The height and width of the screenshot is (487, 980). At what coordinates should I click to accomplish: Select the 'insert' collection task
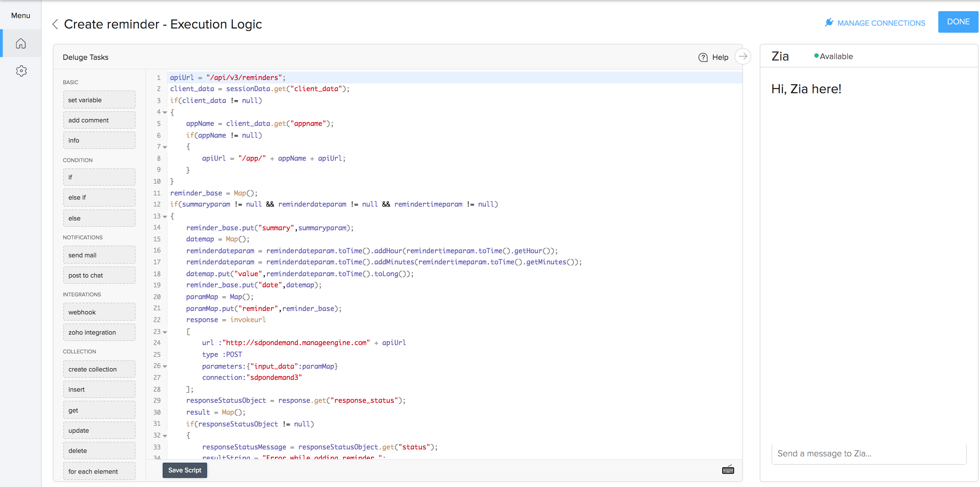click(99, 390)
